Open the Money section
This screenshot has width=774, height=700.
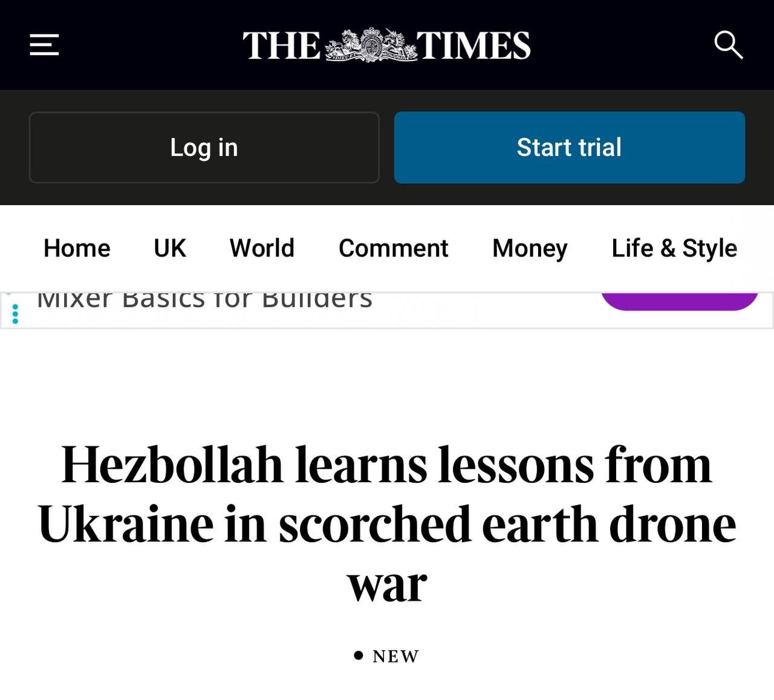pyautogui.click(x=530, y=248)
